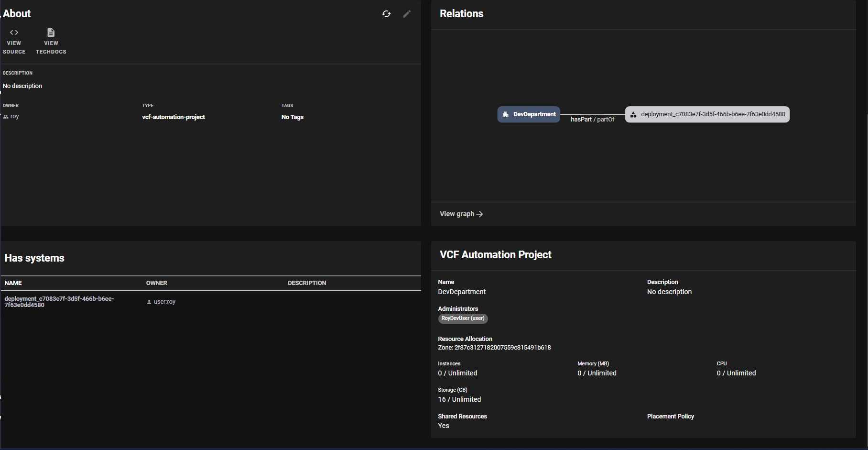Click the group icon beside roy
The image size is (868, 450).
pyautogui.click(x=6, y=117)
